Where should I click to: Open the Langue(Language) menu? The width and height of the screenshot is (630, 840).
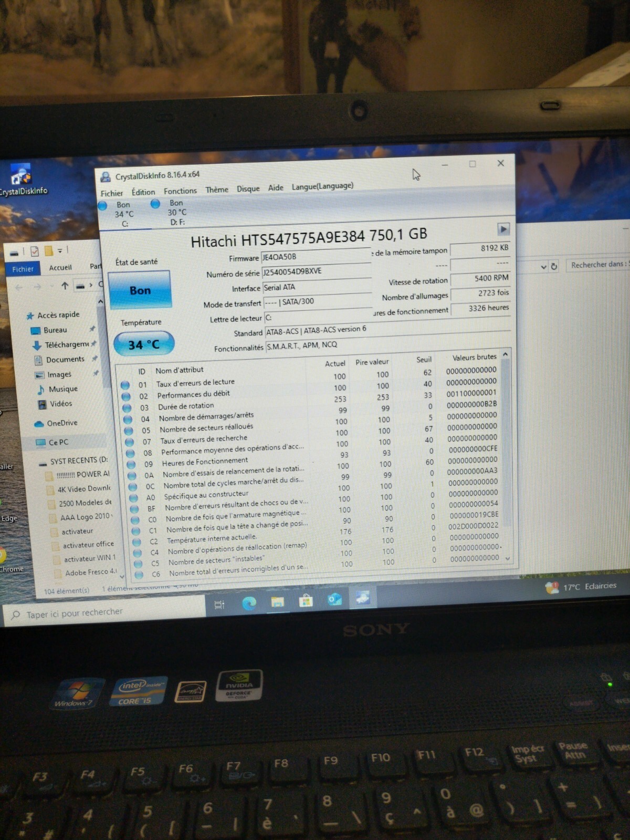pos(322,186)
